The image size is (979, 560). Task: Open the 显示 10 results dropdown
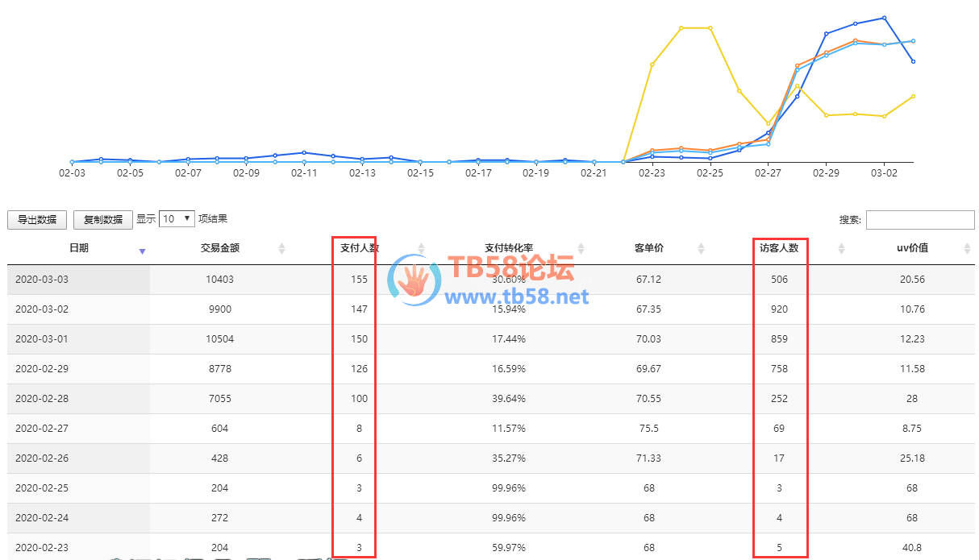[177, 218]
